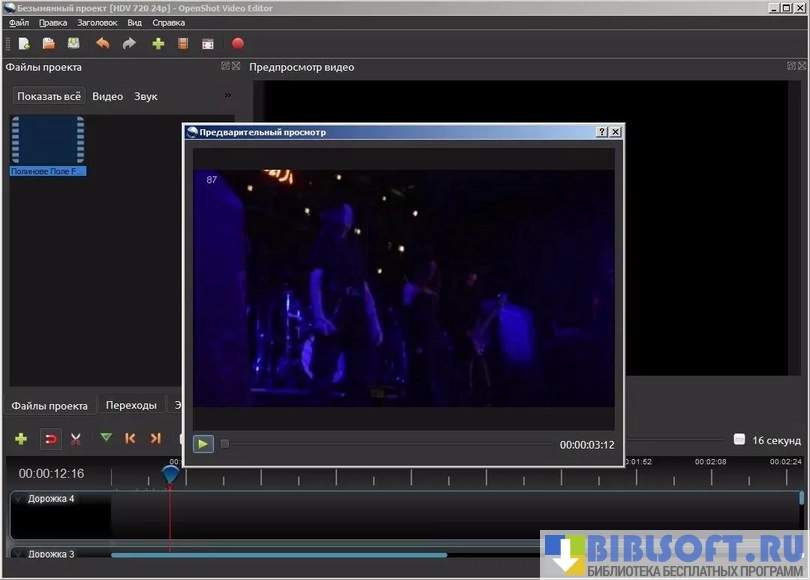The image size is (810, 580).
Task: Save the project using the toolbar icon
Action: click(73, 44)
